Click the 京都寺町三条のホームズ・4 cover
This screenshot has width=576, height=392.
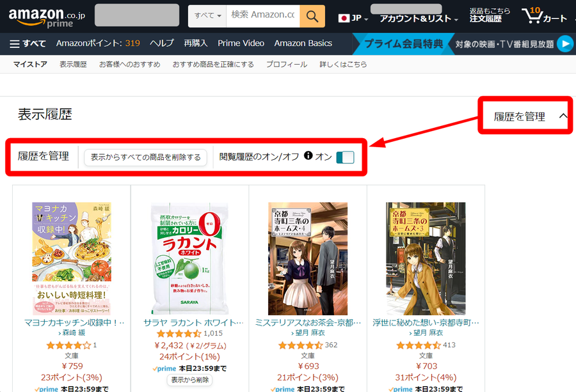[x=308, y=258]
